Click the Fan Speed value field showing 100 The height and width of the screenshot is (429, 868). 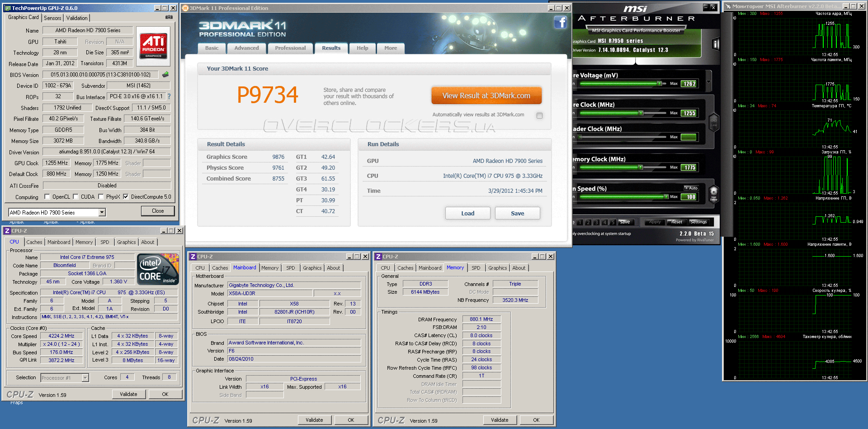[689, 197]
